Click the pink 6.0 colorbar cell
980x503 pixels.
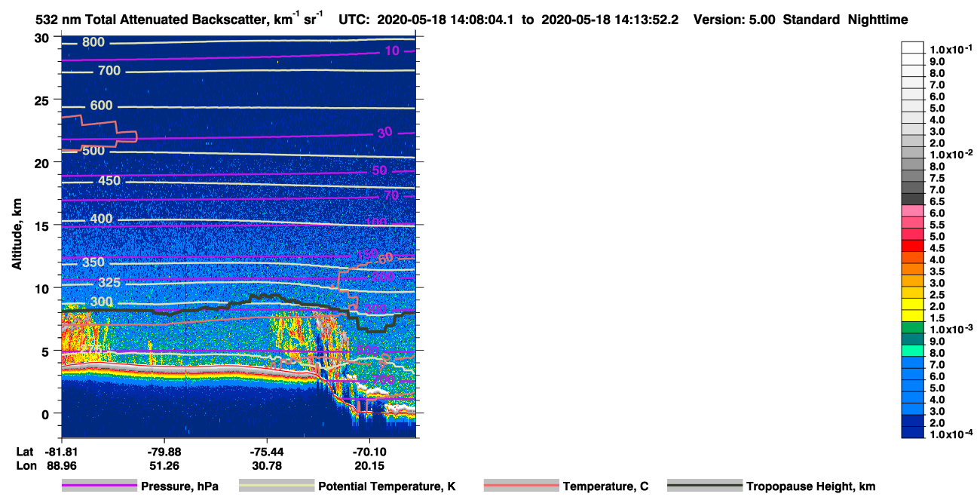pos(913,212)
